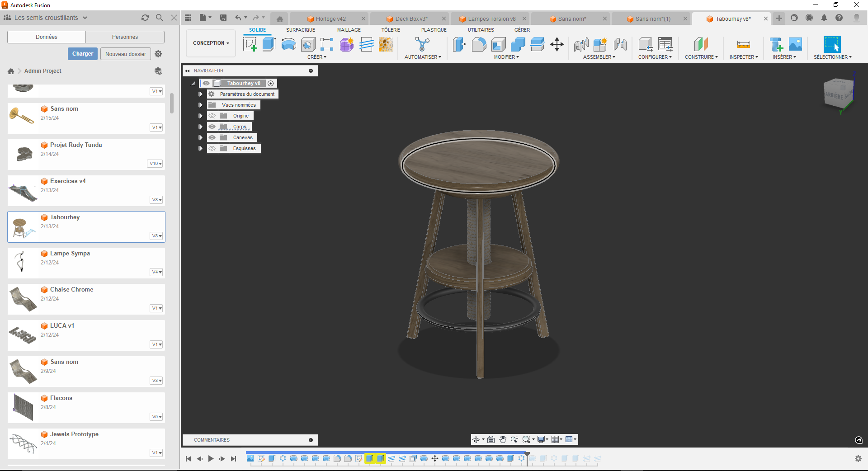Click the Save icon in top bar
This screenshot has height=471, width=868.
pyautogui.click(x=223, y=18)
